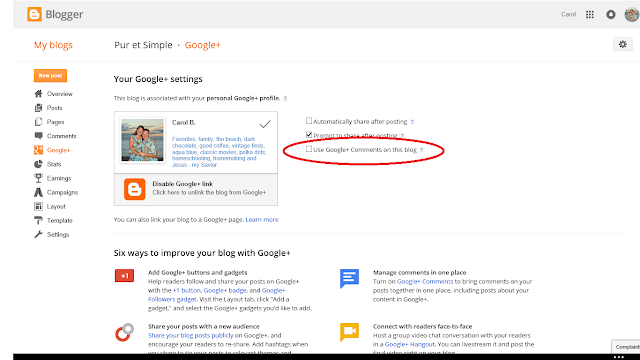Check Use Google+ Comments on this blog
Viewport: 640px width, 360px height.
tap(309, 149)
